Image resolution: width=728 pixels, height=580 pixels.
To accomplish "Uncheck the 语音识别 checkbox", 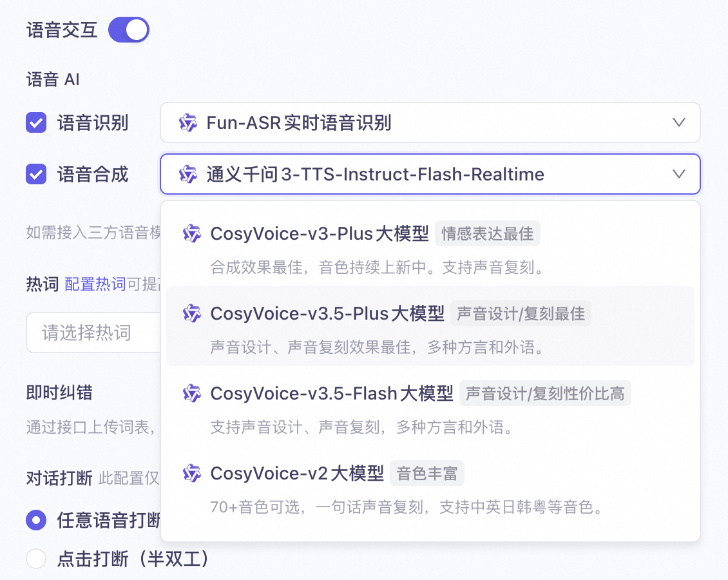I will (x=36, y=122).
